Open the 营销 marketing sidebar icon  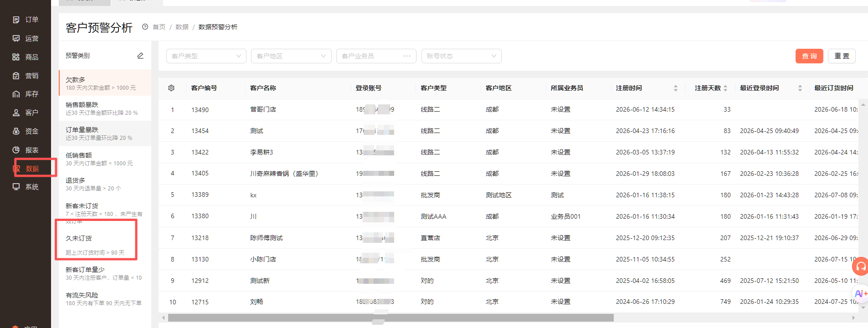pyautogui.click(x=16, y=76)
